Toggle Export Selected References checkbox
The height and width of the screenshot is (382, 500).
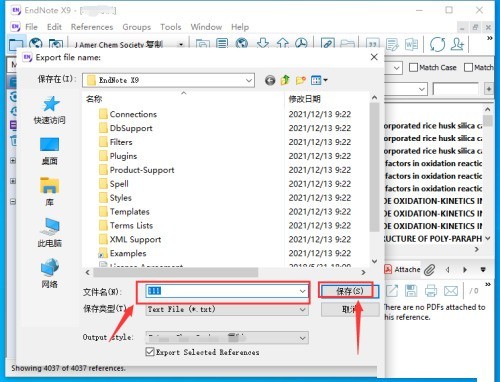coord(150,352)
